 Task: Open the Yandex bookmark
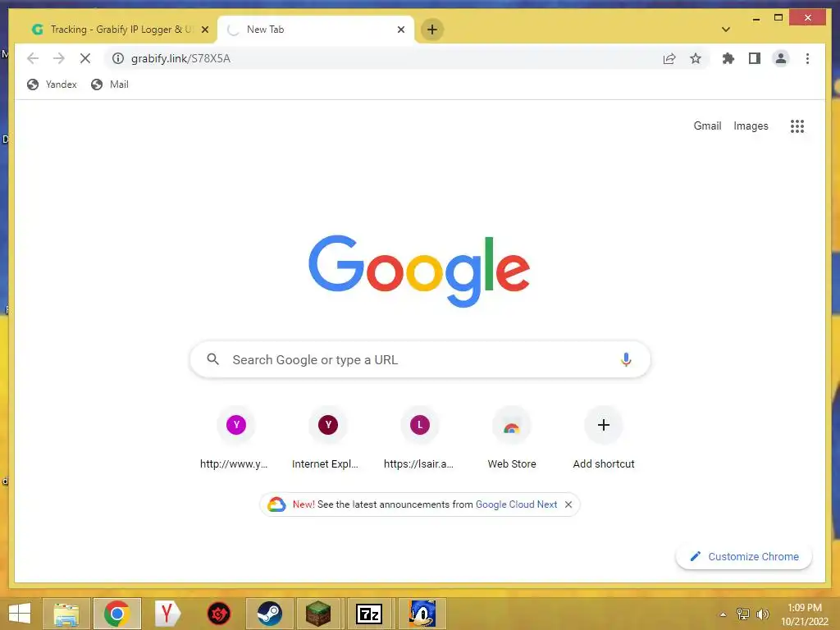click(x=52, y=84)
